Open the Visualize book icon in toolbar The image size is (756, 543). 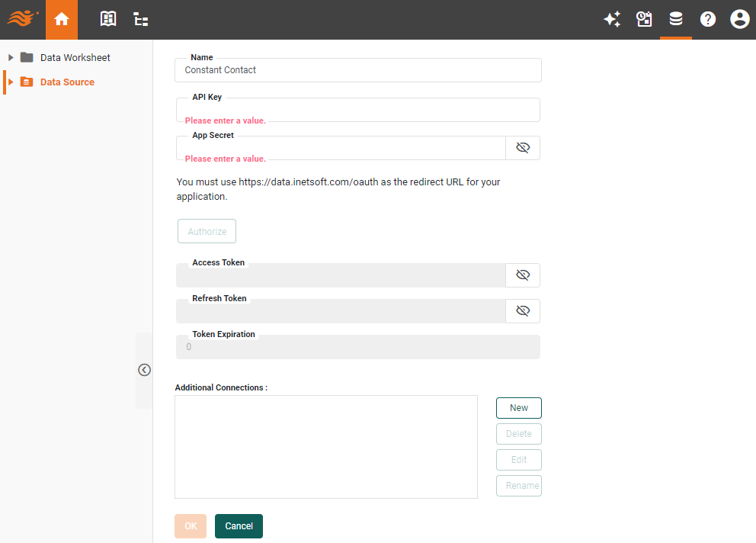click(x=107, y=19)
